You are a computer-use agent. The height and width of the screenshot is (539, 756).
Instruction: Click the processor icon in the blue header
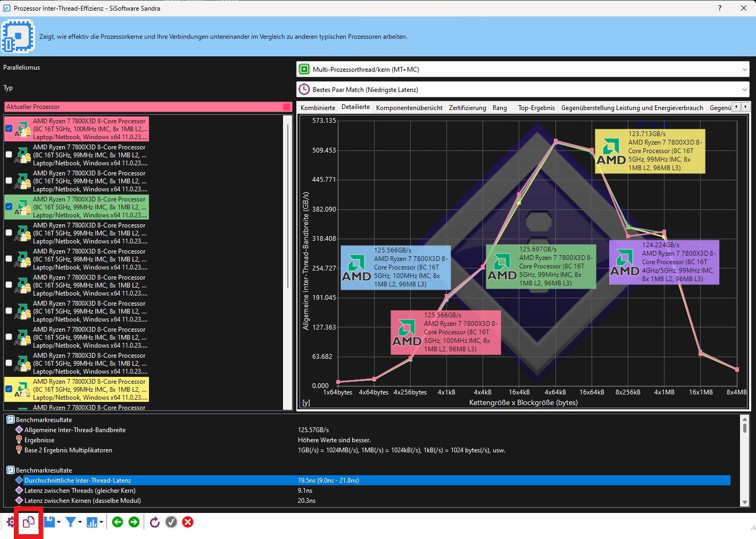(x=18, y=36)
